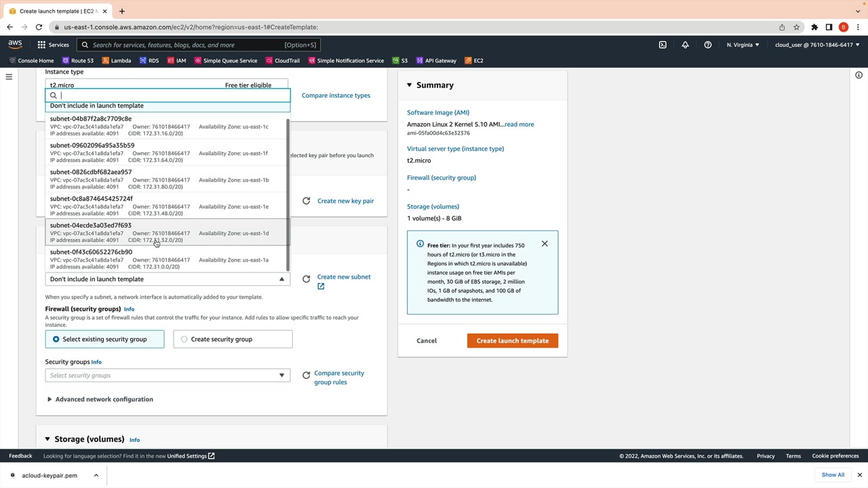This screenshot has height=488, width=868.
Task: Open Compare instance types link
Action: (x=336, y=95)
